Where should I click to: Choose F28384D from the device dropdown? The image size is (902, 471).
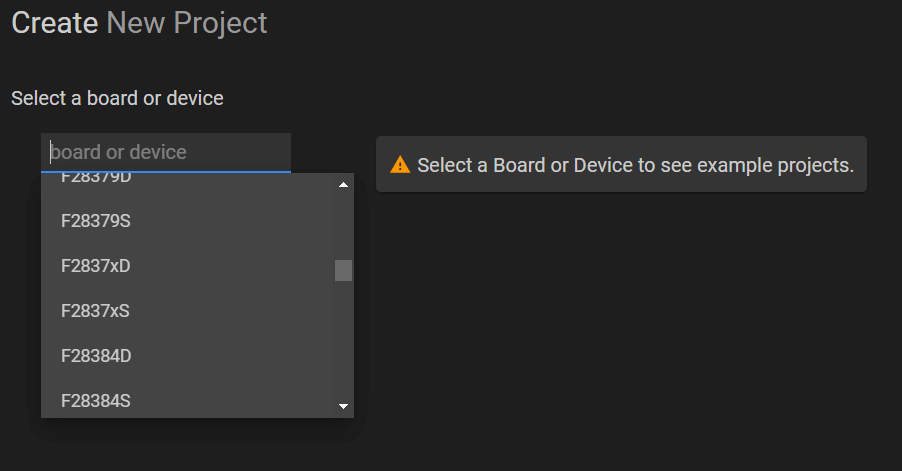(x=96, y=356)
